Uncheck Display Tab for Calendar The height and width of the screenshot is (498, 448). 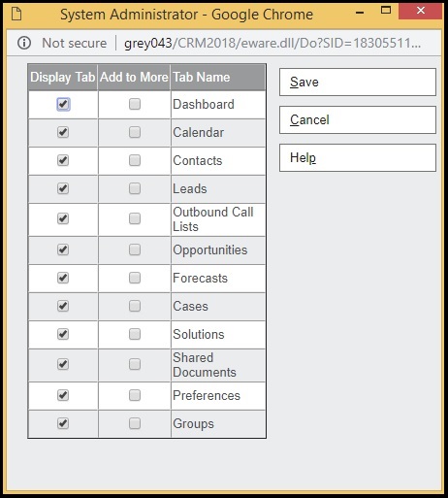click(63, 132)
